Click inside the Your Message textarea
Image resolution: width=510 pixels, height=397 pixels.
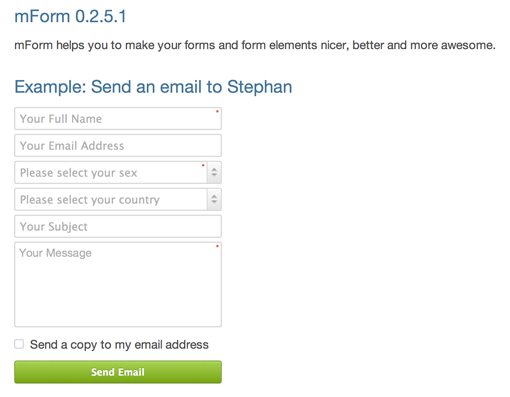118,284
